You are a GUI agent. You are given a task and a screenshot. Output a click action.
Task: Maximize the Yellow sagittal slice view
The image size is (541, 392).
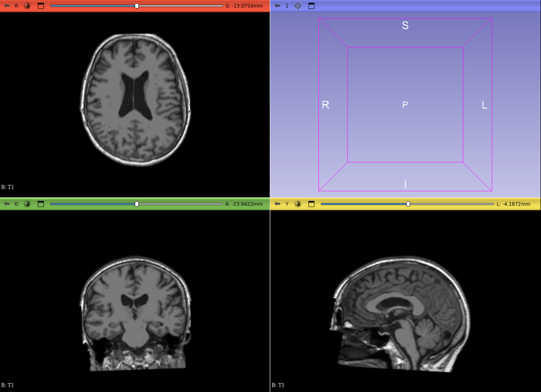[x=311, y=204]
